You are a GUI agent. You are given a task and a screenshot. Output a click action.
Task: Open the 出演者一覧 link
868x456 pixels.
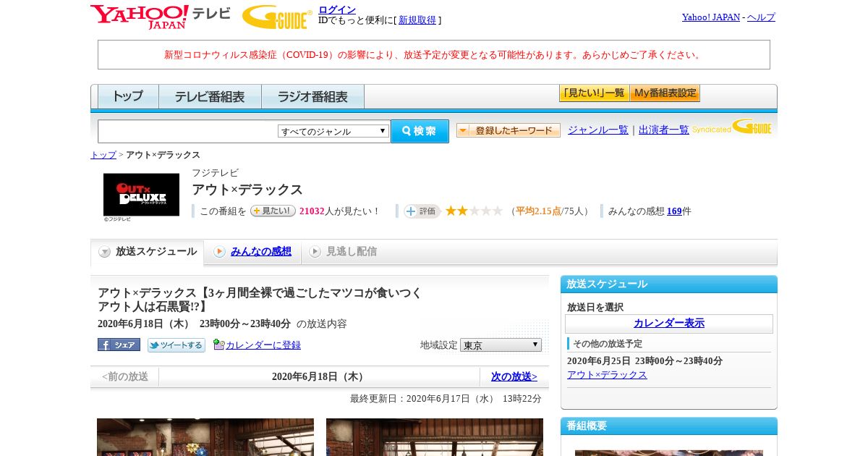pos(664,130)
